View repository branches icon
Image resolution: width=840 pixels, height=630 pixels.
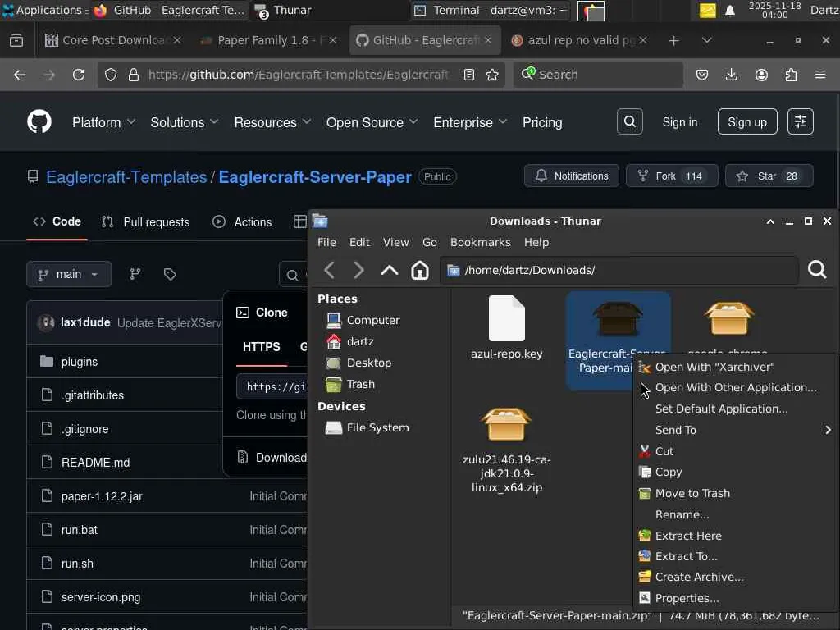135,274
